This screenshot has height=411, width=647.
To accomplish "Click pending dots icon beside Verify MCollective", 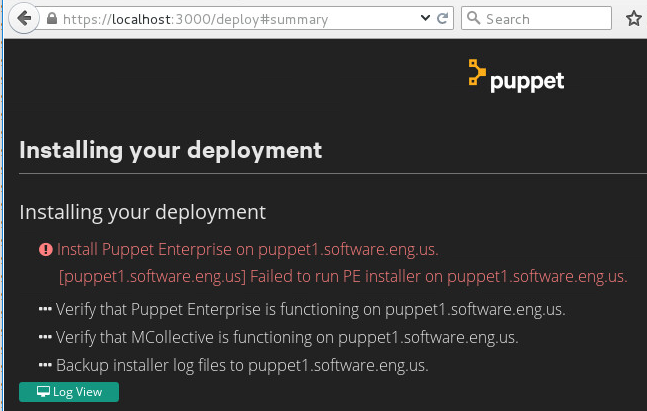I will pyautogui.click(x=45, y=337).
